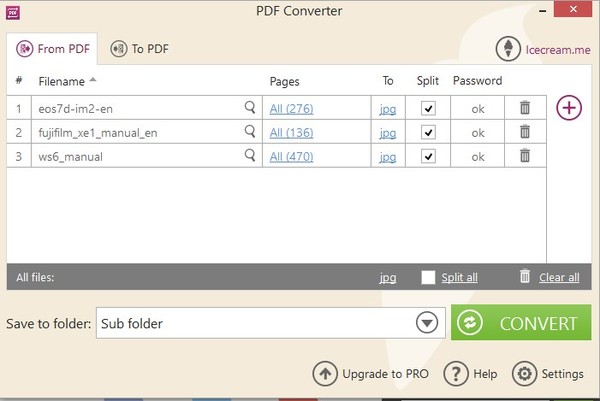The width and height of the screenshot is (600, 401).
Task: Open the All files jpg format selector
Action: (x=388, y=277)
